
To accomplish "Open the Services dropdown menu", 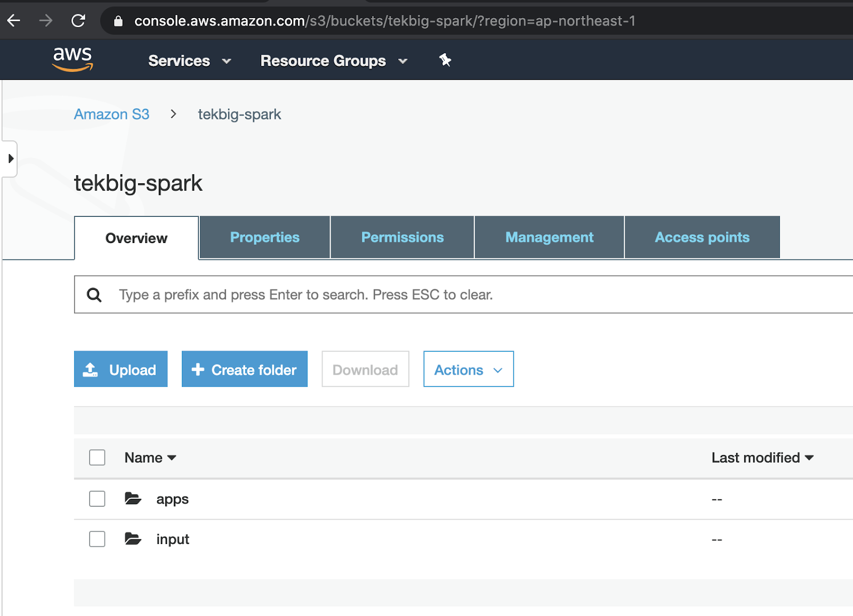I will click(x=190, y=61).
